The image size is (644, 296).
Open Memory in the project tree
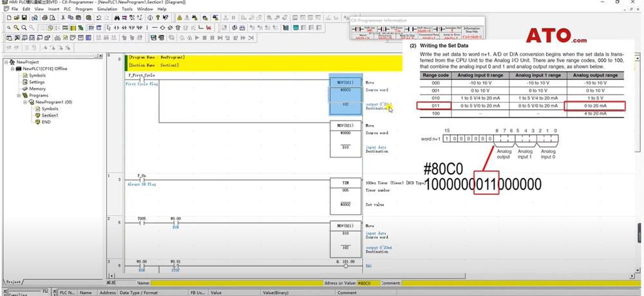click(37, 88)
